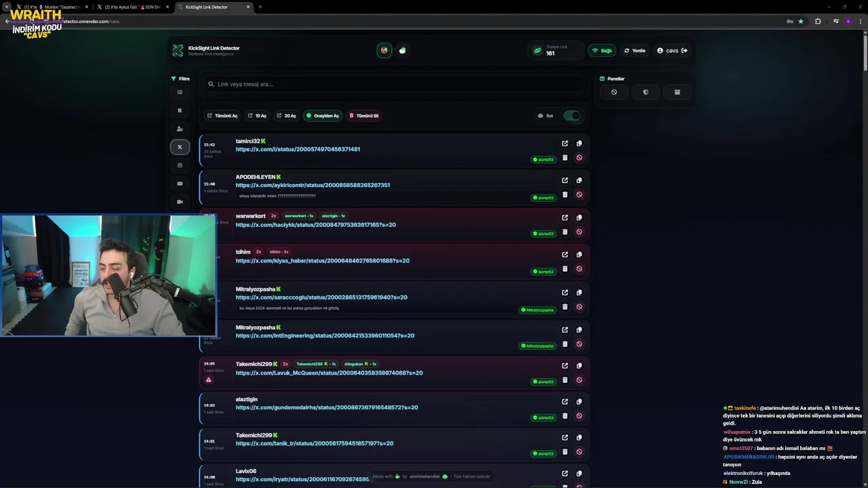Screen dimensions: 868x488
Task: Open the saracccoglu status link
Action: click(x=321, y=298)
